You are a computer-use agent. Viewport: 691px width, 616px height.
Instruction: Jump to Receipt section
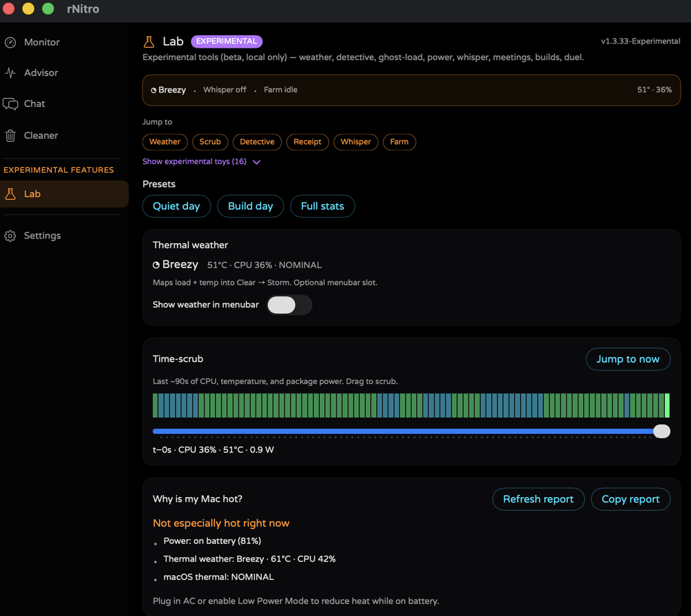[307, 142]
